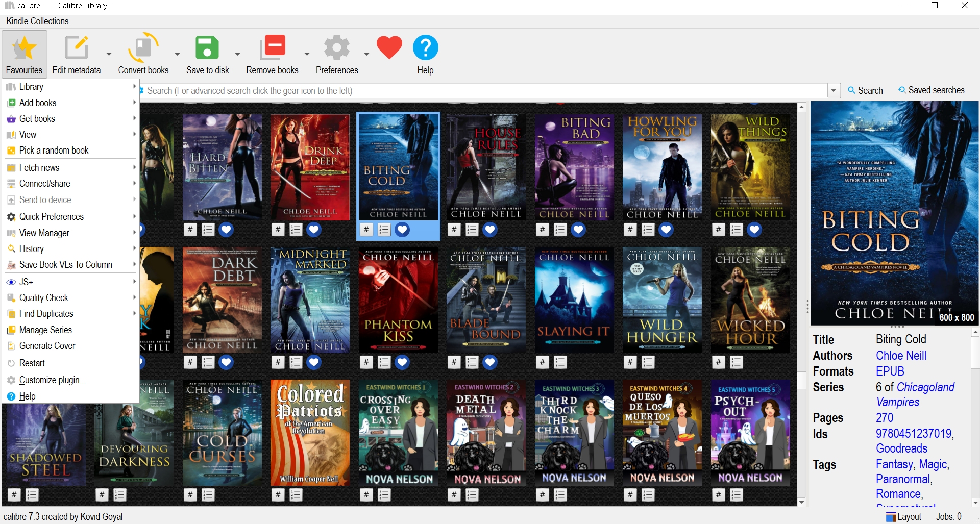Viewport: 980px width, 524px height.
Task: Open the Fetch news menu entry
Action: [x=71, y=168]
